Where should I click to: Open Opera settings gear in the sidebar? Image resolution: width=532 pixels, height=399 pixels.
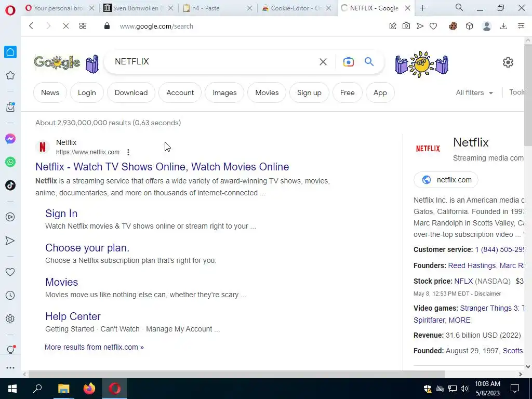(10, 318)
